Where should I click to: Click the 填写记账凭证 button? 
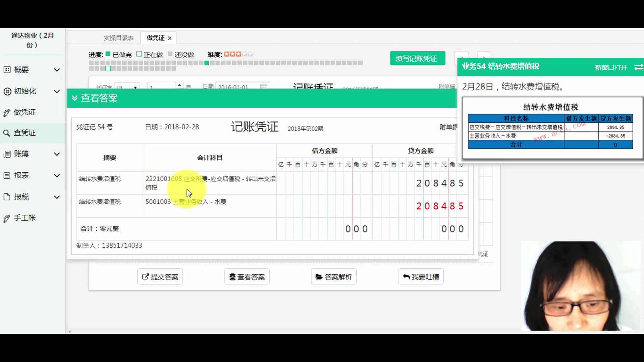417,58
